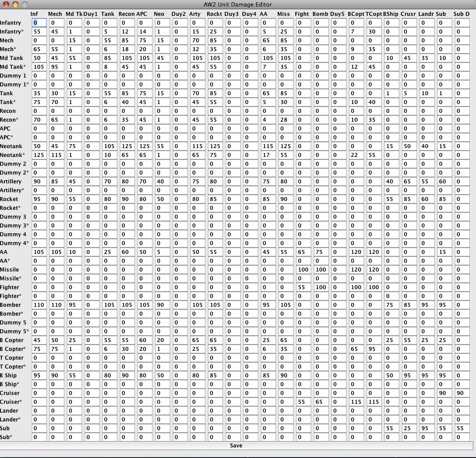Select Sub vs Sub D field showing 55

461,428
